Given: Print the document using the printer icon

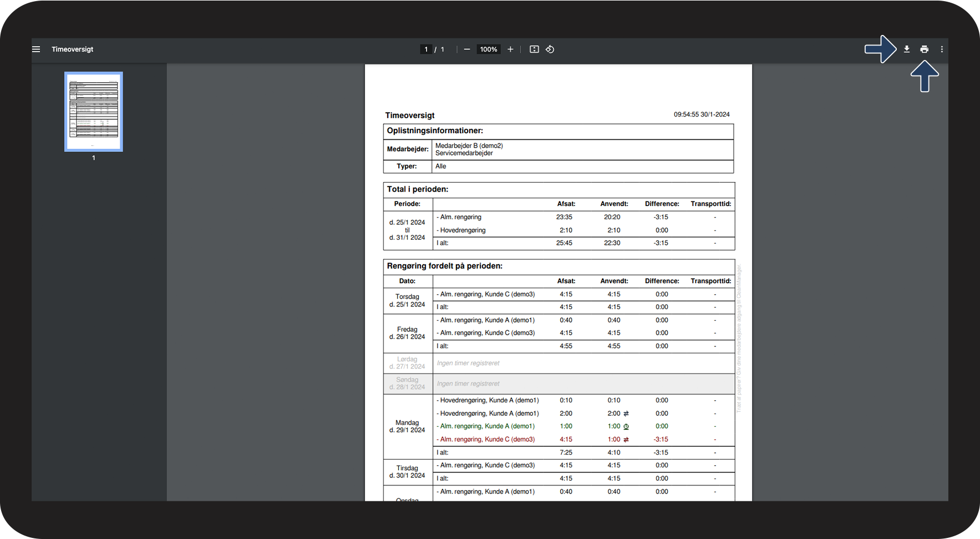Looking at the screenshot, I should [924, 49].
